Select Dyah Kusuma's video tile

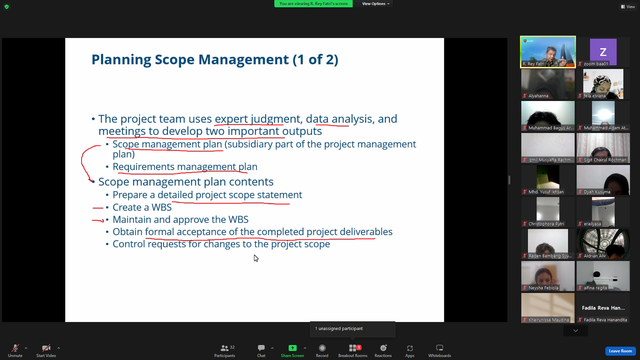tap(603, 180)
